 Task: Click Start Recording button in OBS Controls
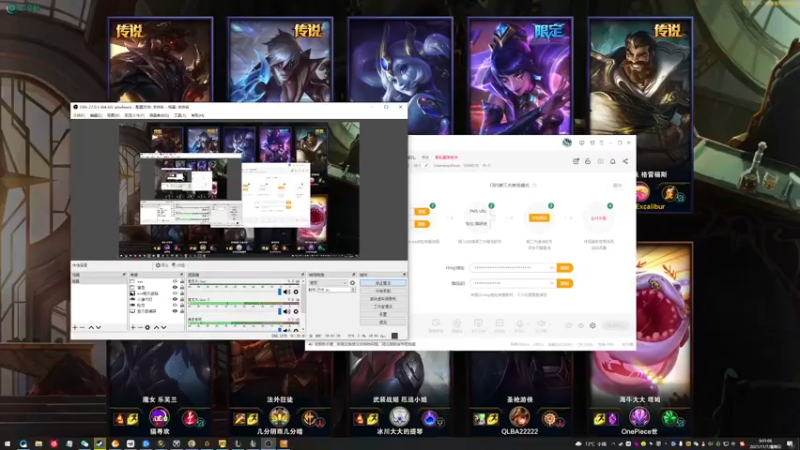[x=383, y=291]
